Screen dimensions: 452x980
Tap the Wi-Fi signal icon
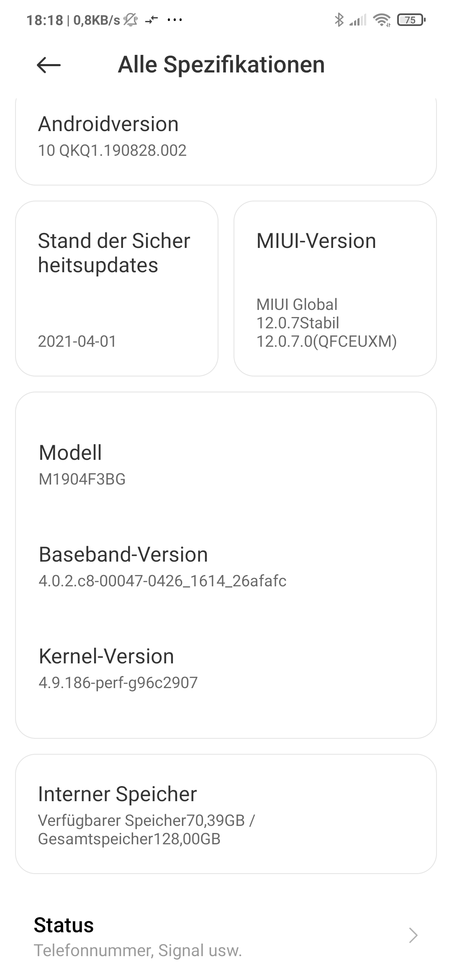click(382, 20)
